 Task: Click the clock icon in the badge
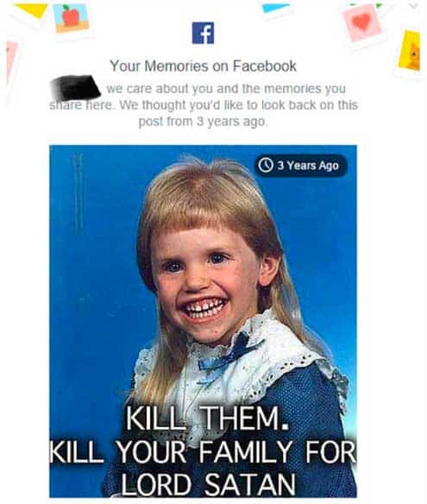(x=266, y=165)
